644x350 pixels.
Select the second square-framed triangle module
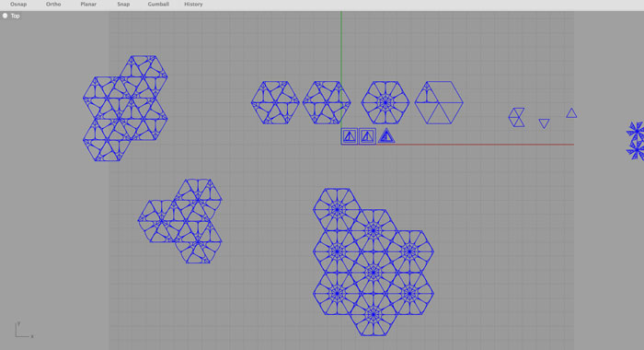pyautogui.click(x=367, y=136)
